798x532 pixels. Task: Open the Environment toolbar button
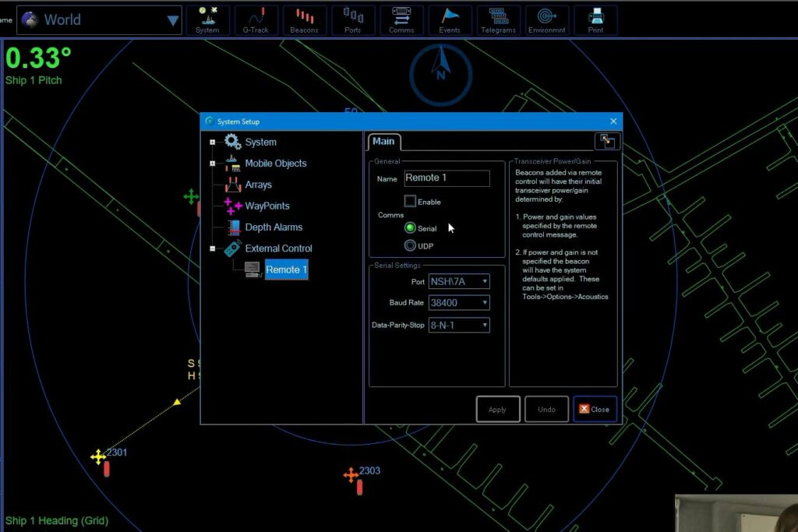coord(546,20)
